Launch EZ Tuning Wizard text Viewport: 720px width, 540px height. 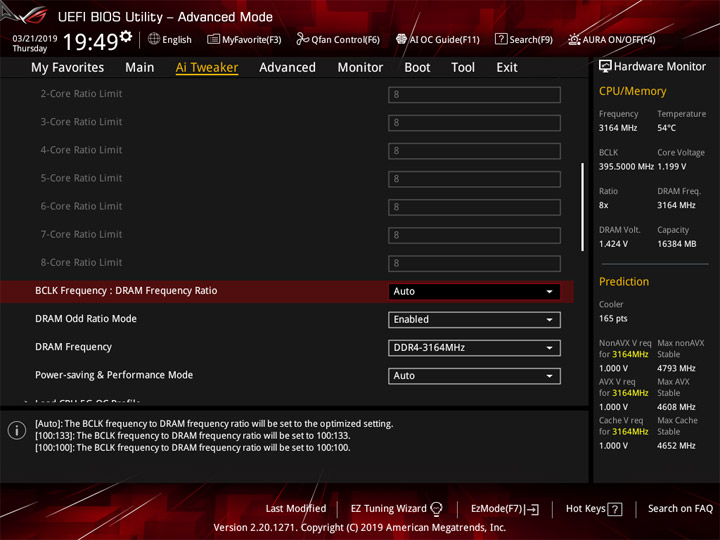coord(388,509)
